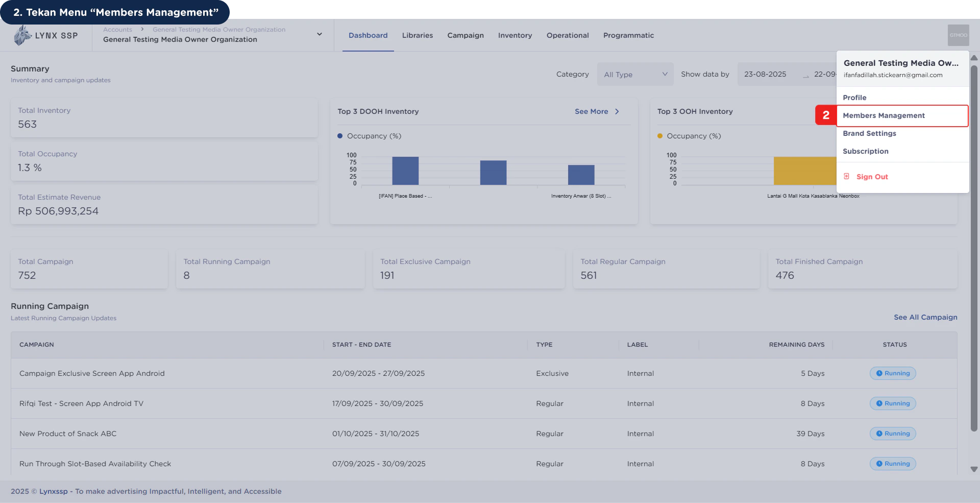This screenshot has width=980, height=503.
Task: Open the 23-08-2025 start date picker
Action: (765, 74)
